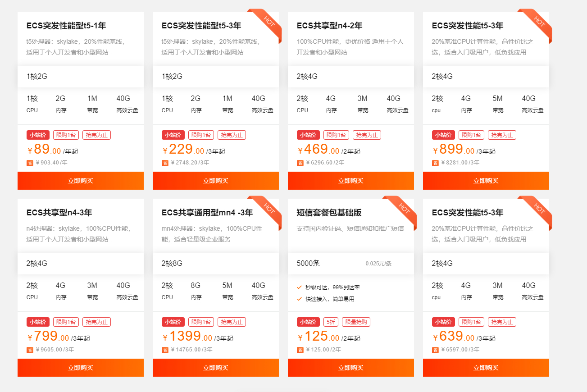Click the 2核8G spec row

point(216,264)
